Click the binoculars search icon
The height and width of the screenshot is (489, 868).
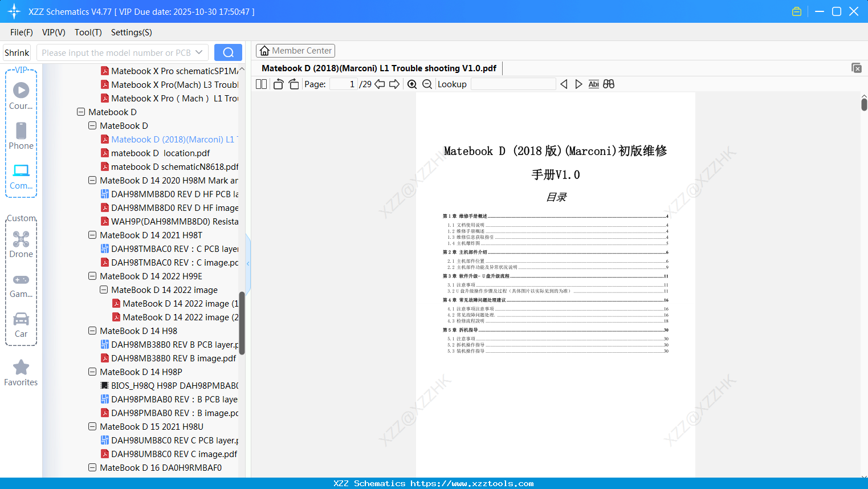[609, 84]
